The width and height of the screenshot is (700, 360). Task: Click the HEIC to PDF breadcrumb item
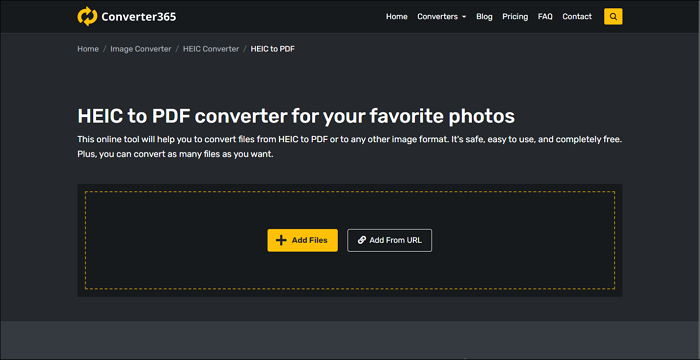273,49
